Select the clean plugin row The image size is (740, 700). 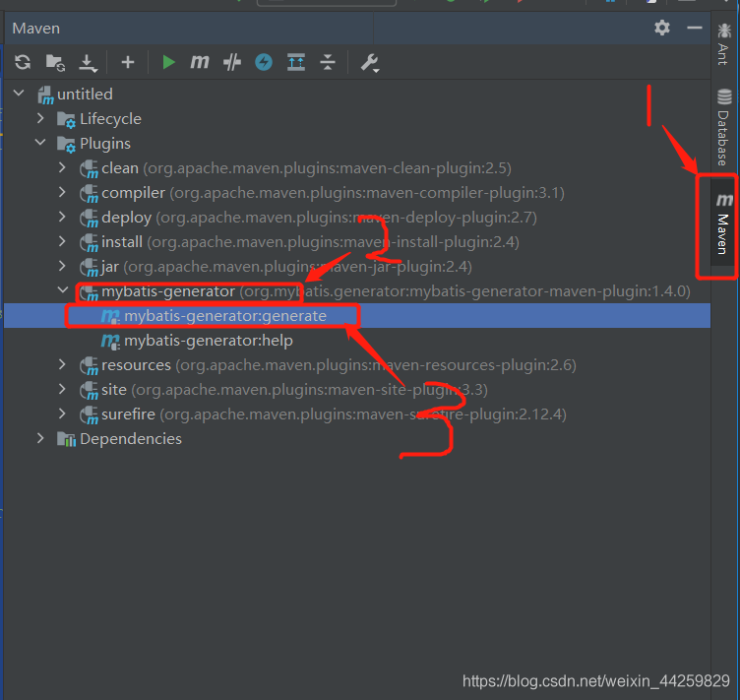click(357, 168)
